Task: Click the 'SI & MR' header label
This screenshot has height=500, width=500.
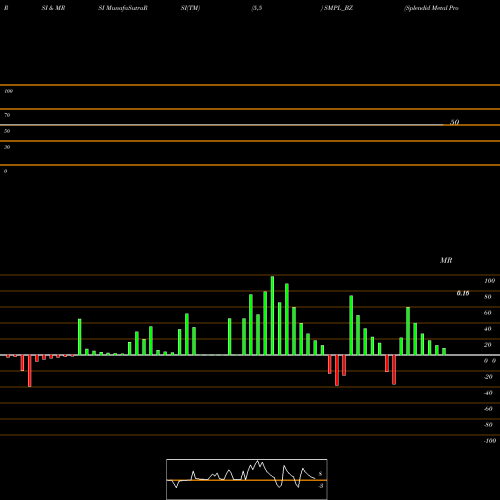Action: point(53,8)
